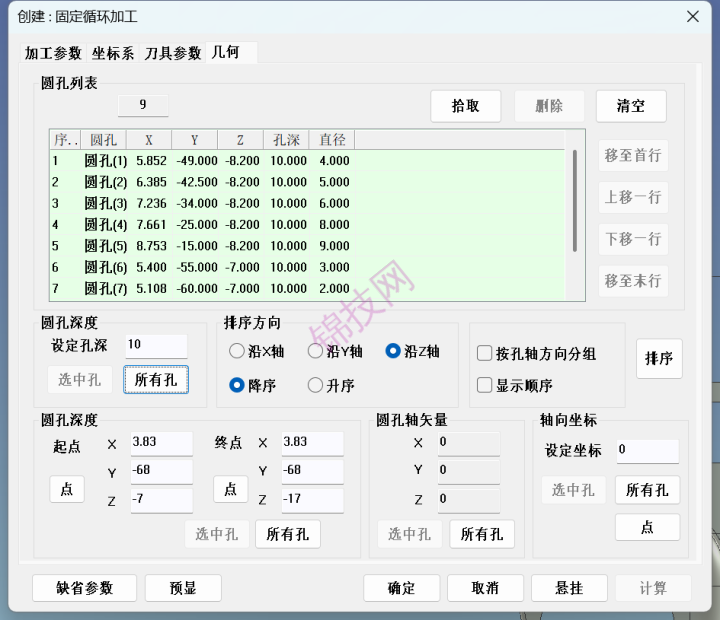Click the 悬挂 button
Image resolution: width=720 pixels, height=620 pixels.
(569, 588)
